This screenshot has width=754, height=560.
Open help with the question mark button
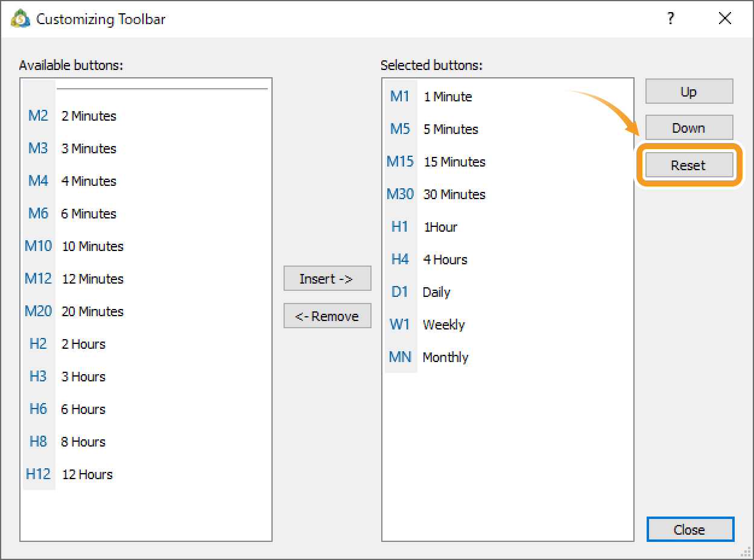tap(670, 19)
